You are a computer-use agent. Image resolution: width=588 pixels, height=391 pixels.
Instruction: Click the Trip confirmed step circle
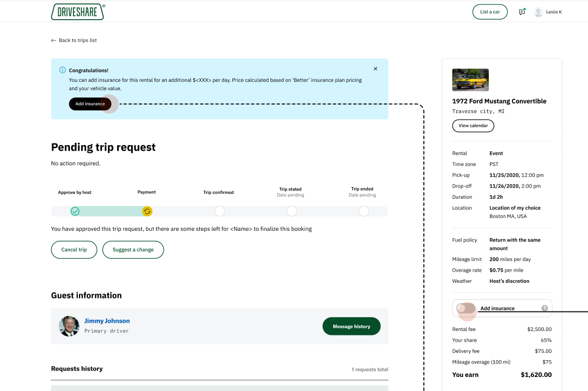(220, 211)
